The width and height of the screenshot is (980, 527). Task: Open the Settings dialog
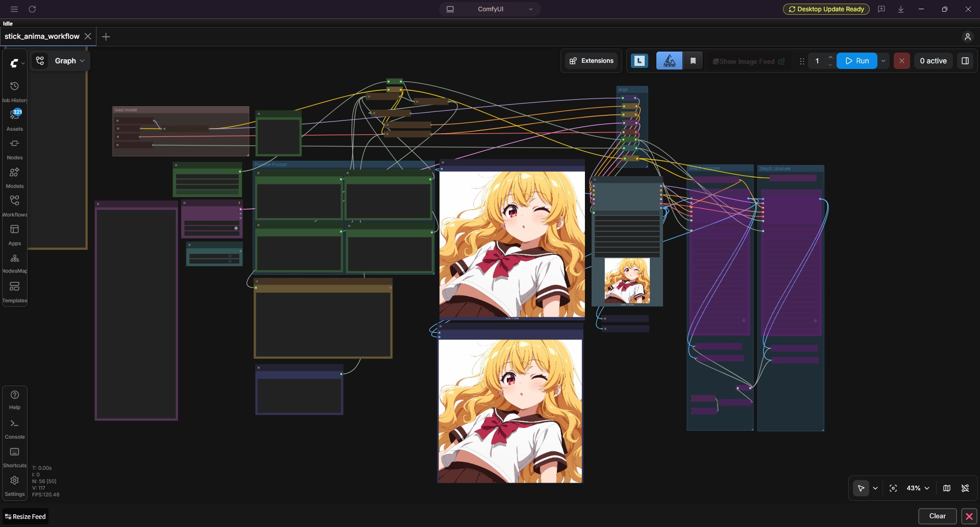15,486
